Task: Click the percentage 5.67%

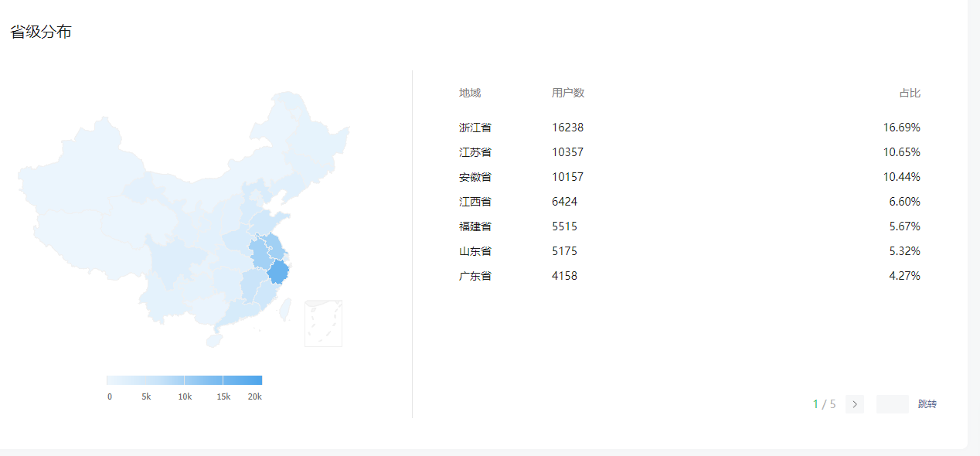Action: pyautogui.click(x=905, y=226)
